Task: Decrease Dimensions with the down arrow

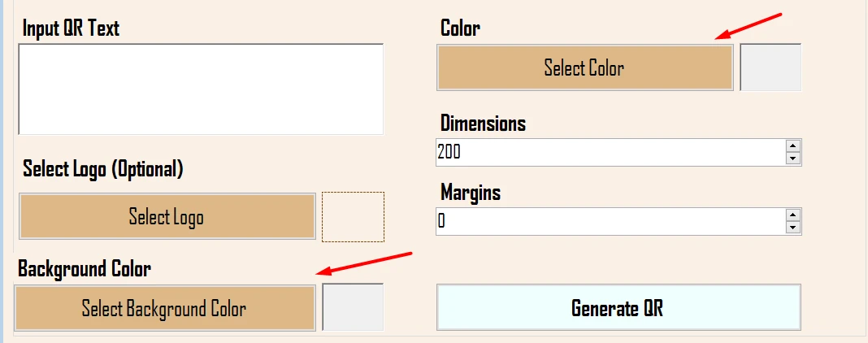Action: click(x=793, y=158)
